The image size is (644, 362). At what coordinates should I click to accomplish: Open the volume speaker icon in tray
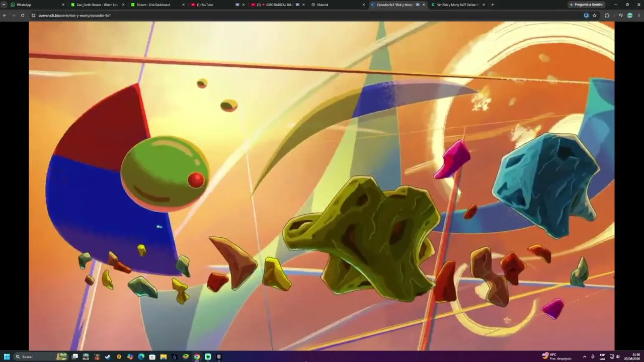click(x=617, y=356)
